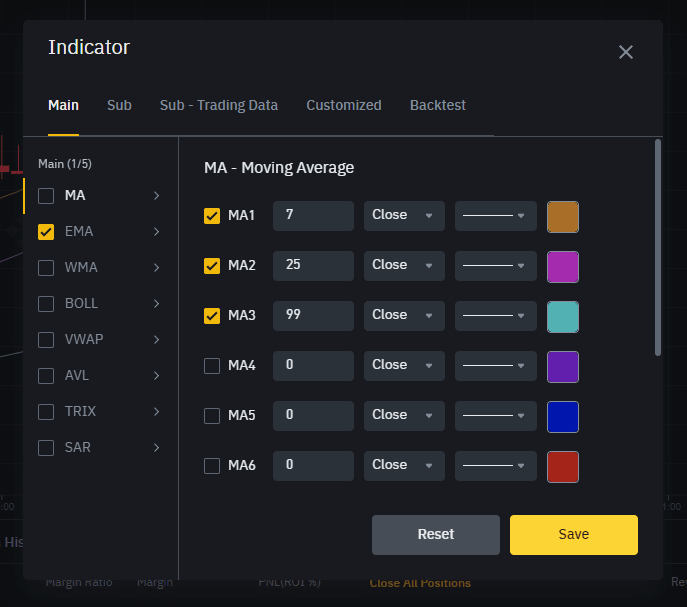Screen dimensions: 687x607
Task: Switch to the Sub tab
Action: 119,105
